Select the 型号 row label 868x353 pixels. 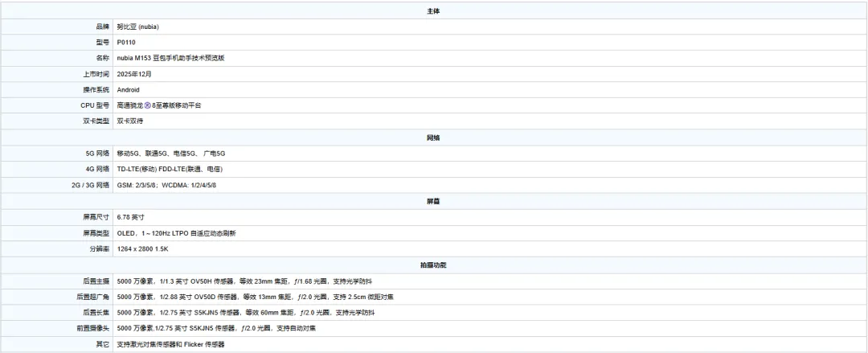pyautogui.click(x=102, y=42)
